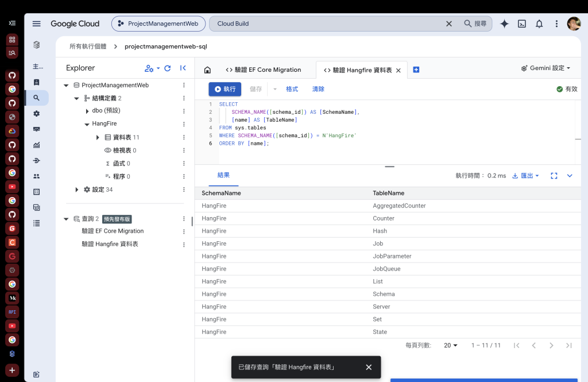Select 程序 0 procedures item

tap(118, 176)
